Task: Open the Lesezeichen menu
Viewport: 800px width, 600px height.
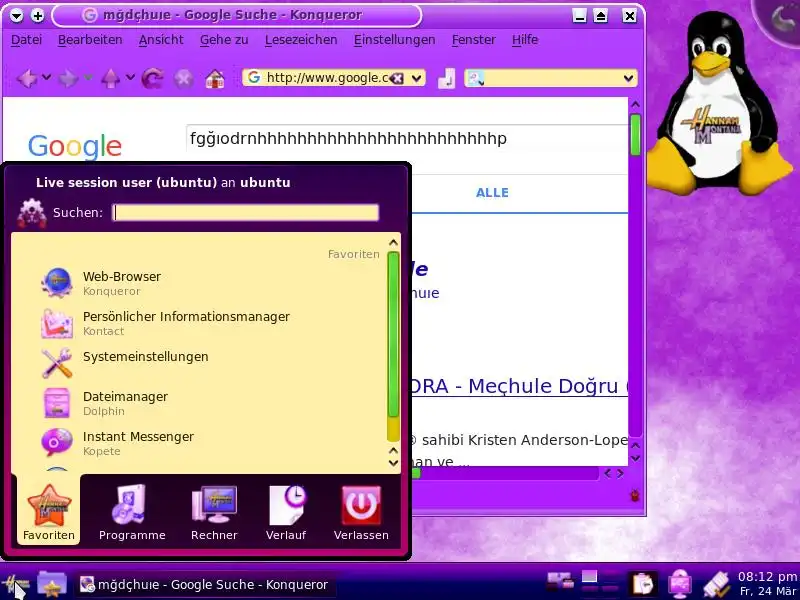Action: click(x=301, y=40)
